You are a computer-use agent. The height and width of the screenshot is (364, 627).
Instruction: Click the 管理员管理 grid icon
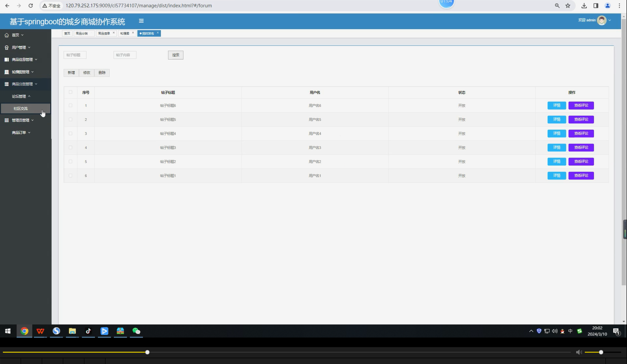[x=7, y=120]
